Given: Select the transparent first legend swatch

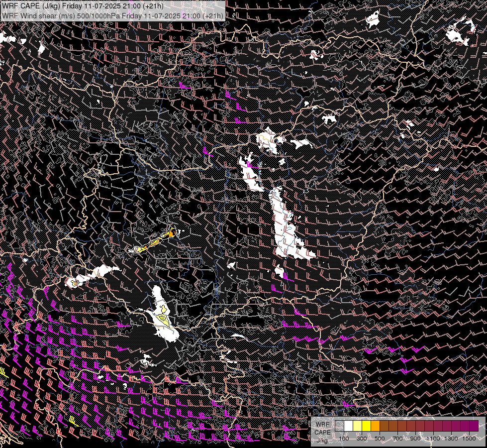Looking at the screenshot, I should (339, 426).
